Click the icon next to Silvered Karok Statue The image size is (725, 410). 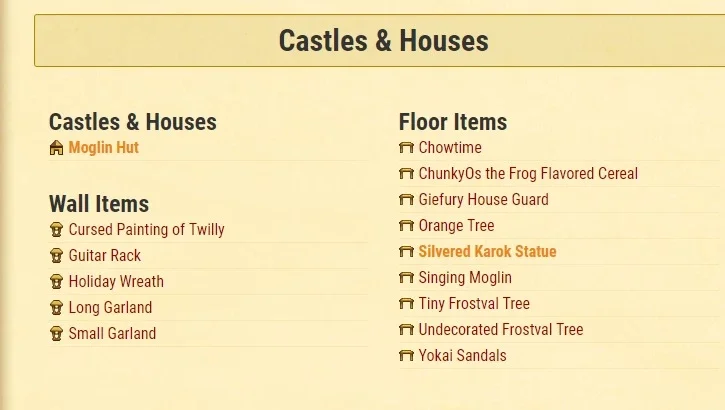coord(406,251)
